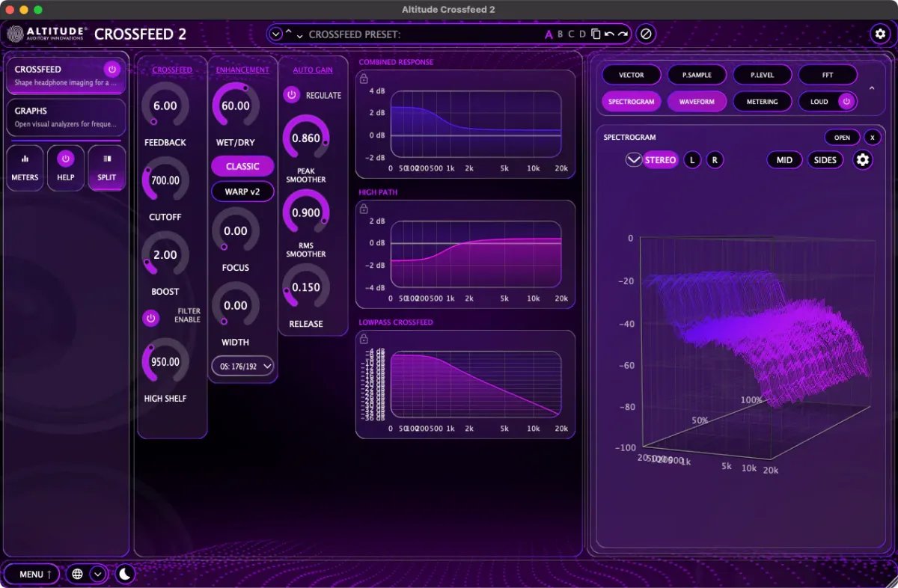Image resolution: width=898 pixels, height=588 pixels.
Task: Click the copy preset icon
Action: point(595,34)
